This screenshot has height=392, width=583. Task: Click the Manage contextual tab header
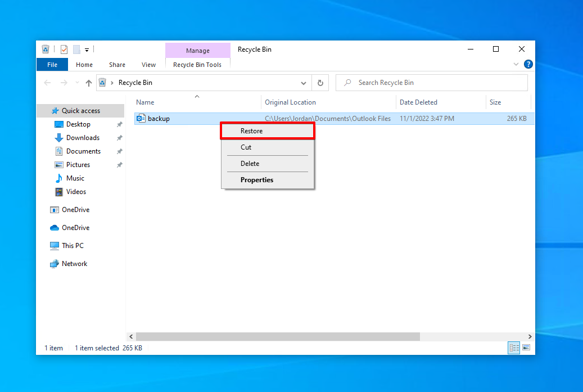click(198, 51)
